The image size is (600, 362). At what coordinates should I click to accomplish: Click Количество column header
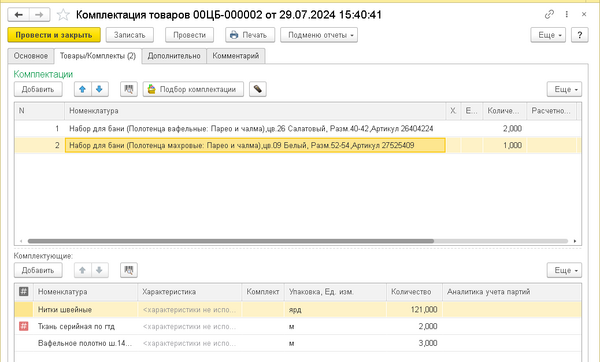[414, 292]
